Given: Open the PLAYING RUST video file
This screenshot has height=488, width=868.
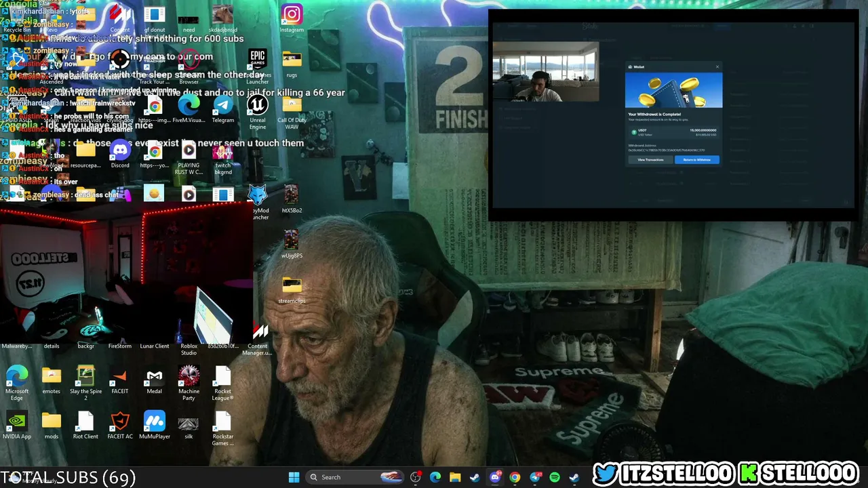Looking at the screenshot, I should point(189,158).
